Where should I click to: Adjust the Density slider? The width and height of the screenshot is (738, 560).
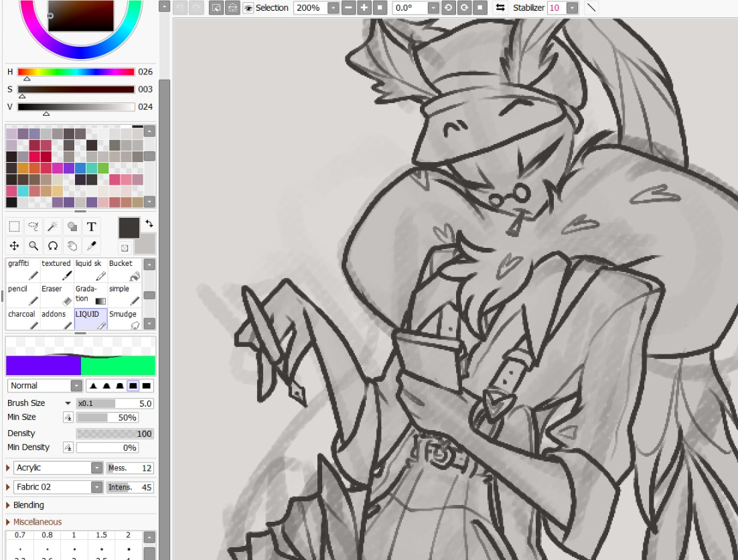click(115, 433)
